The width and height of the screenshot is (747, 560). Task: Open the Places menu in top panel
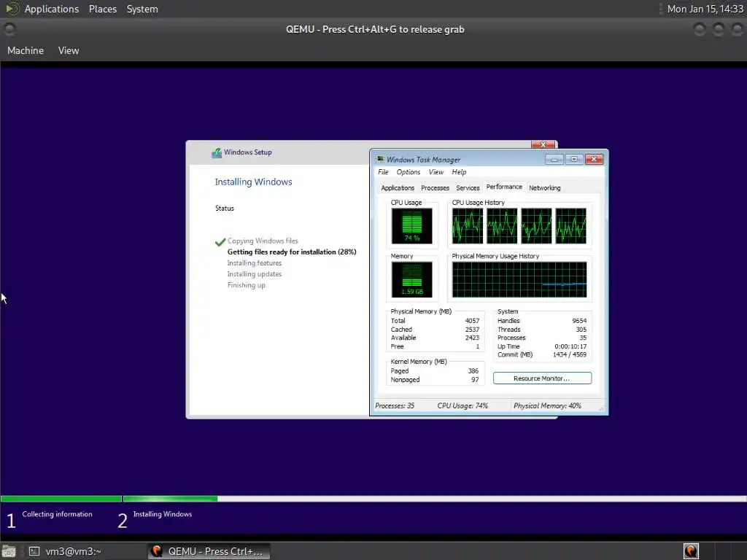tap(102, 9)
